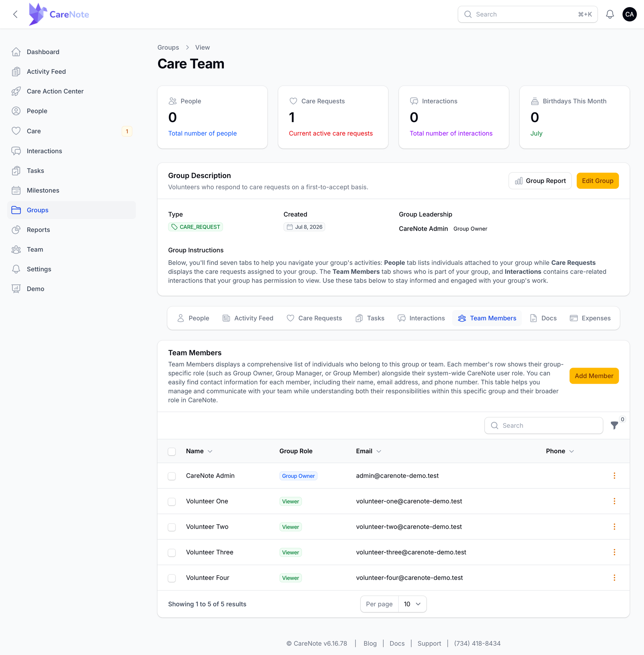Click the Team Members table Search field

click(x=544, y=426)
